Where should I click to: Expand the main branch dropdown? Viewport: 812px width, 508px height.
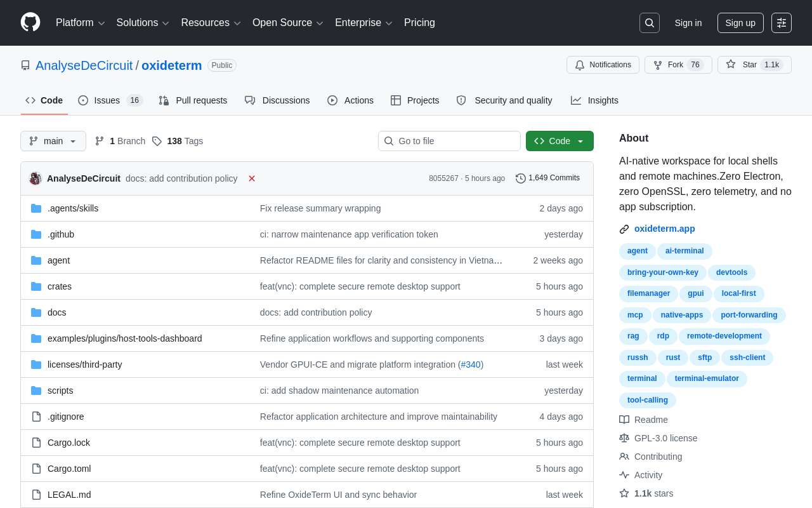tap(53, 141)
